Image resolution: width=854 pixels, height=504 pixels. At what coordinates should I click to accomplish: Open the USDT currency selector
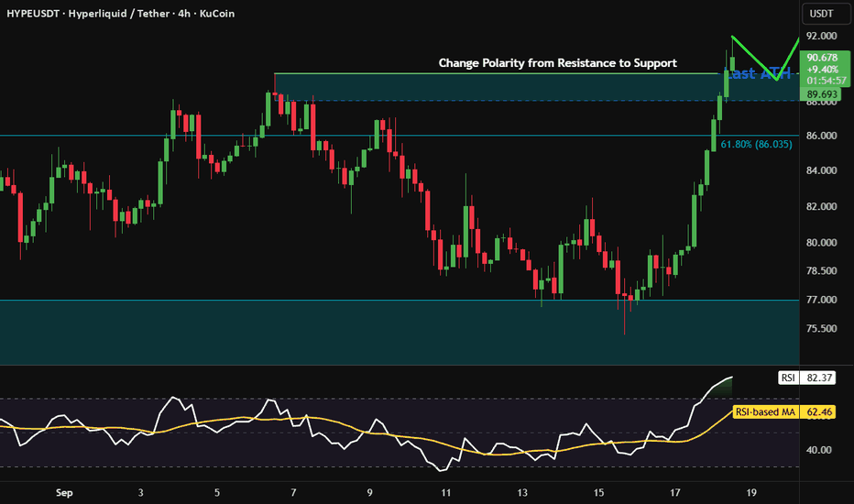tap(826, 14)
